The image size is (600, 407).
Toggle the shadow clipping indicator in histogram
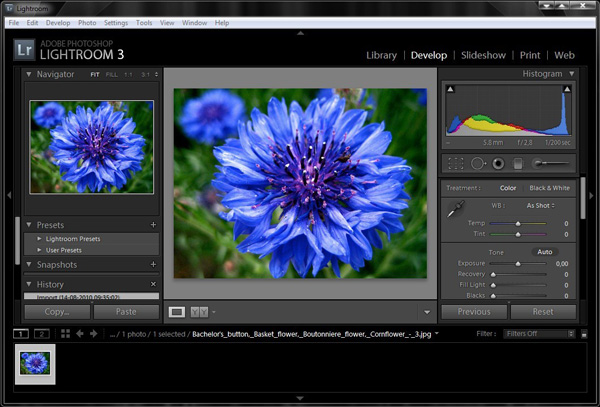[x=450, y=89]
